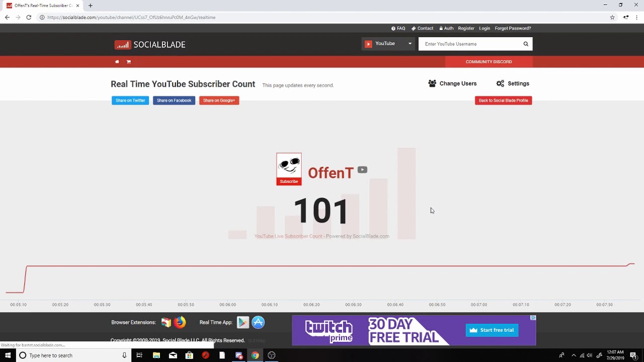Open the home icon in red bar
This screenshot has width=644, height=362.
[117, 62]
